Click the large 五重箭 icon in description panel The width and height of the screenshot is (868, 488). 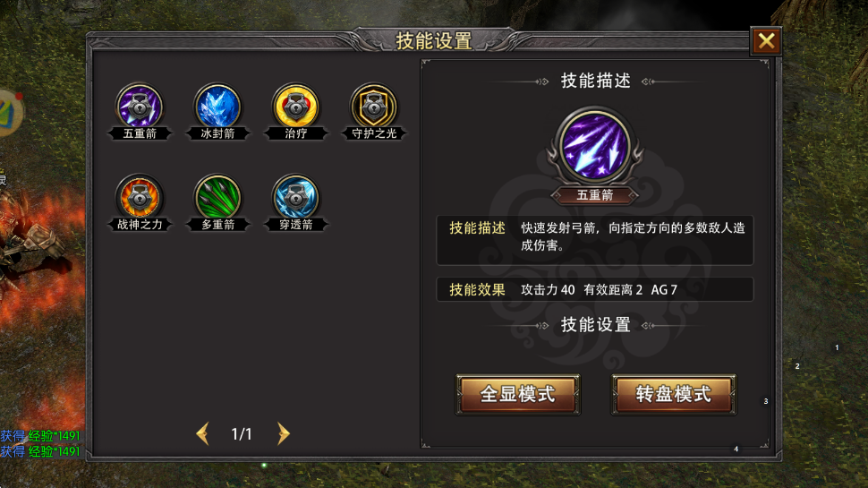click(595, 147)
